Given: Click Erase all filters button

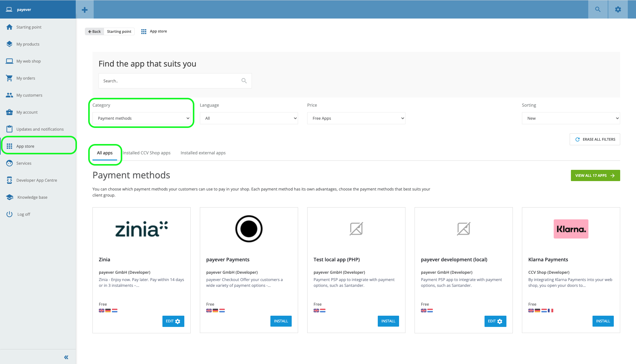Looking at the screenshot, I should coord(595,139).
